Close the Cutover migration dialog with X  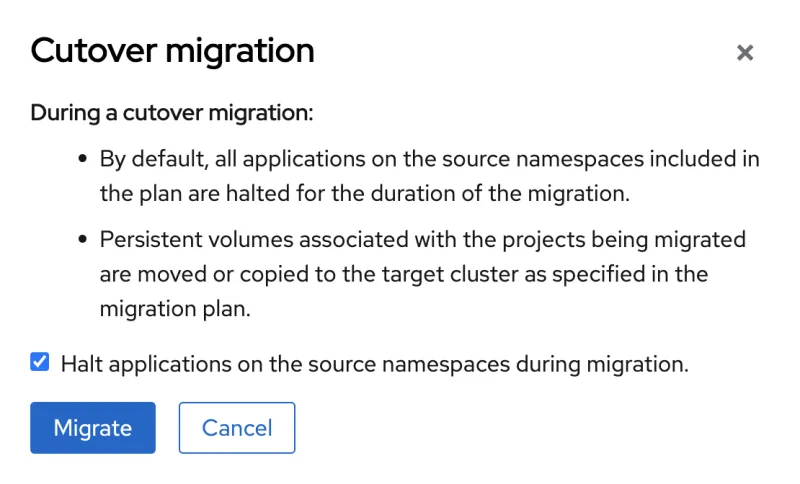(x=744, y=53)
